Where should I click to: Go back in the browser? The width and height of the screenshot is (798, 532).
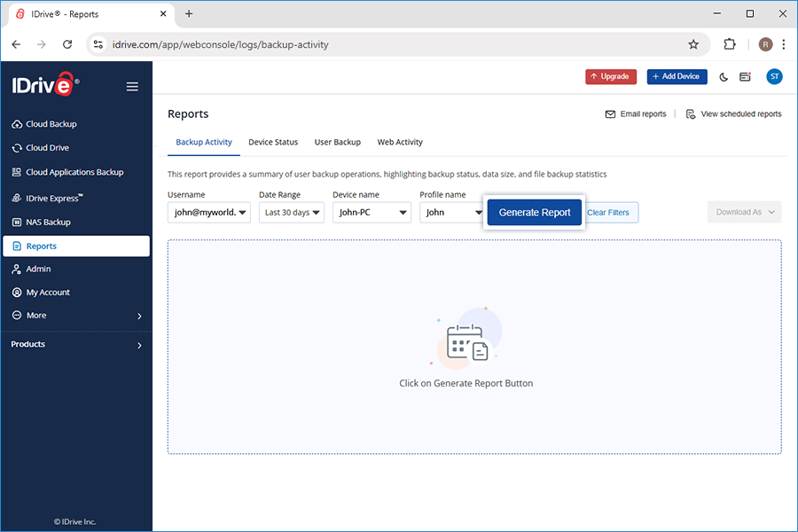point(16,44)
